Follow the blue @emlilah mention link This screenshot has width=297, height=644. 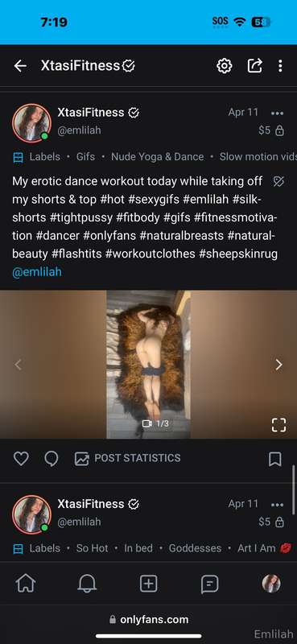(x=37, y=272)
